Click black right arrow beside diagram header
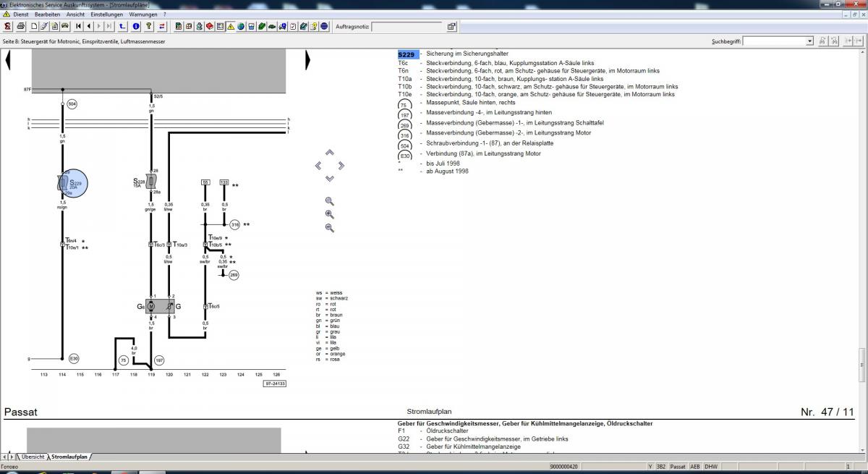The image size is (868, 474). pyautogui.click(x=307, y=59)
